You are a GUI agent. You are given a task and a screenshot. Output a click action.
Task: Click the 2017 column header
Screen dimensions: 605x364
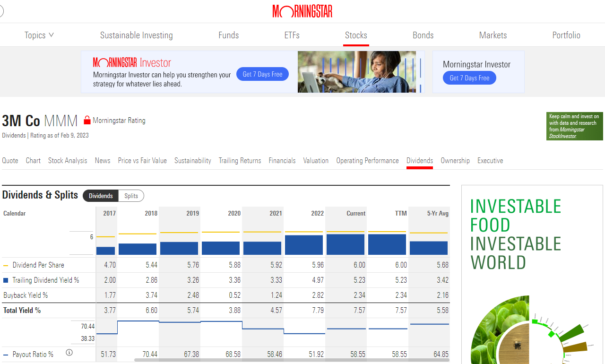tap(109, 214)
